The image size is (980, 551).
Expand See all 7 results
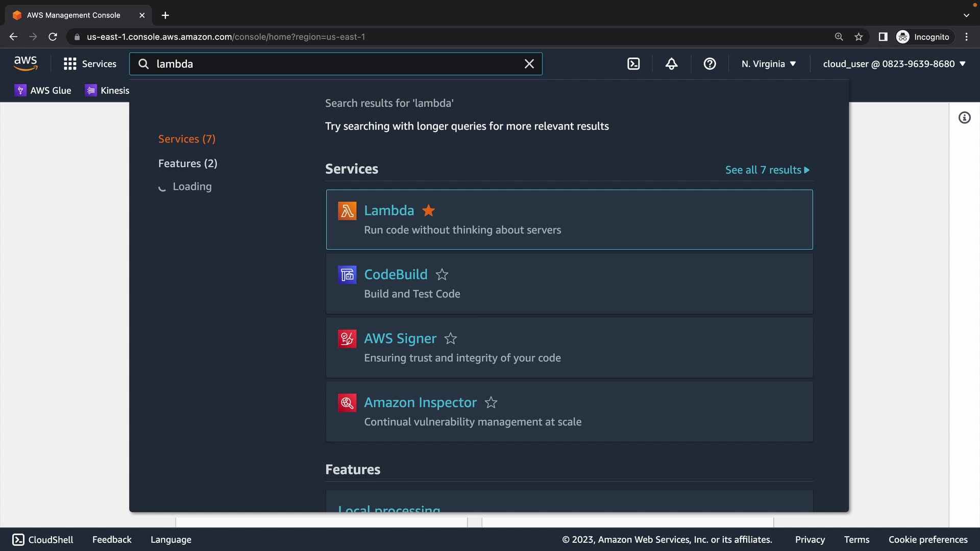point(767,170)
